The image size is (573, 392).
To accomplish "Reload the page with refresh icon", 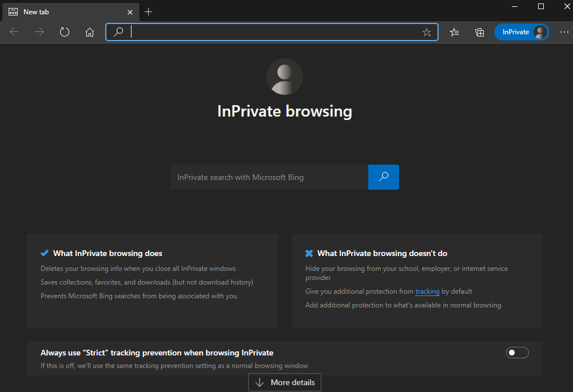I will pyautogui.click(x=64, y=32).
